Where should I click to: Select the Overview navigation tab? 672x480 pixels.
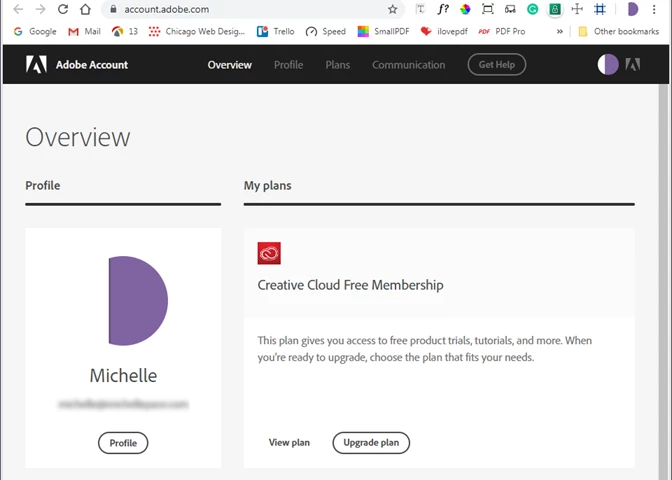(x=230, y=65)
